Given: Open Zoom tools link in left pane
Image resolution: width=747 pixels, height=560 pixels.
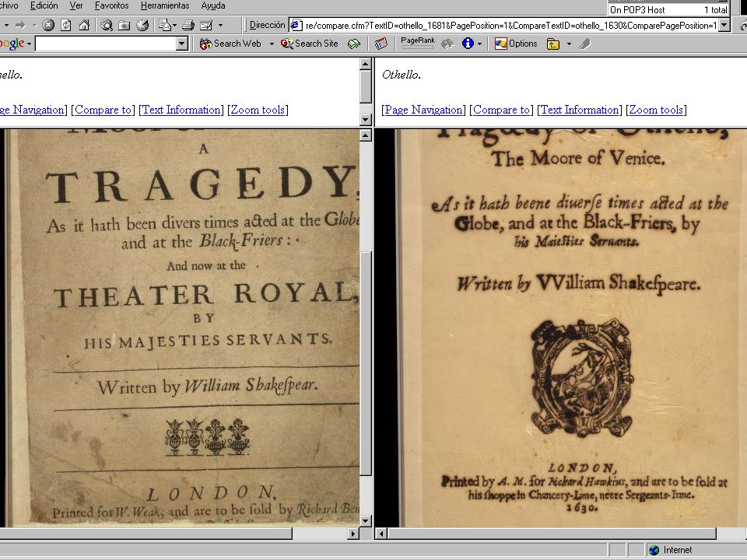Looking at the screenshot, I should pos(258,110).
